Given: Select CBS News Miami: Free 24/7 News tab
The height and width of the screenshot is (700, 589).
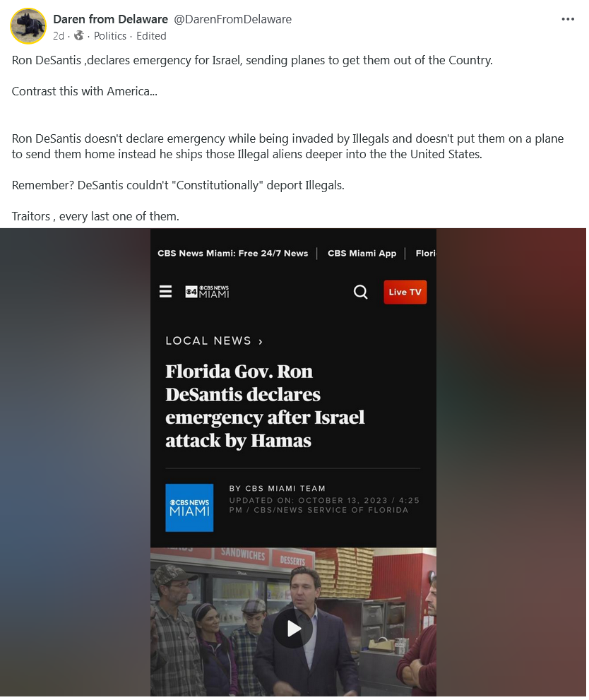Looking at the screenshot, I should (x=232, y=253).
